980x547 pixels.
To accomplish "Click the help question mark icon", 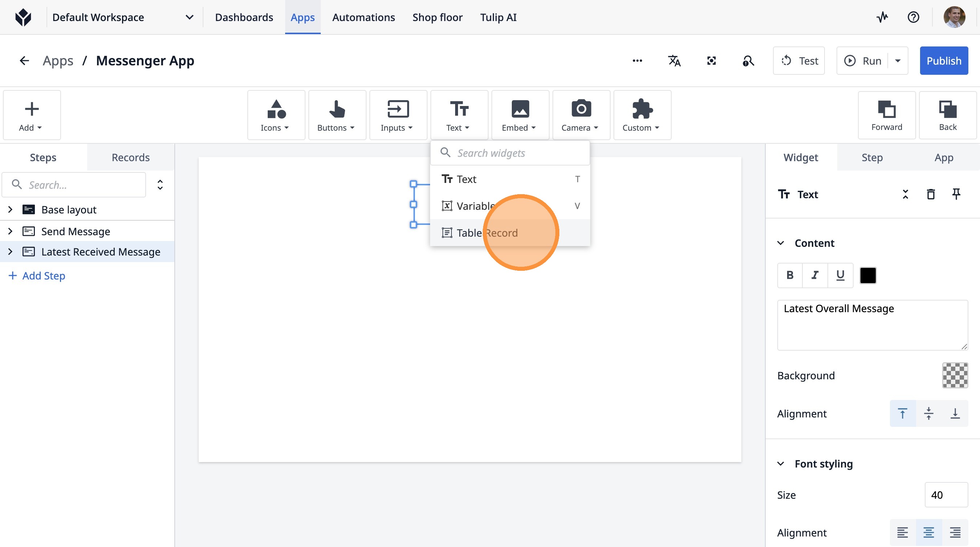I will pyautogui.click(x=913, y=17).
